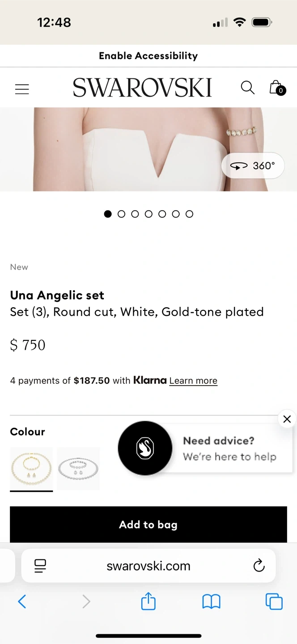The image size is (297, 644).
Task: Open Klarna Learn more link
Action: pos(193,381)
